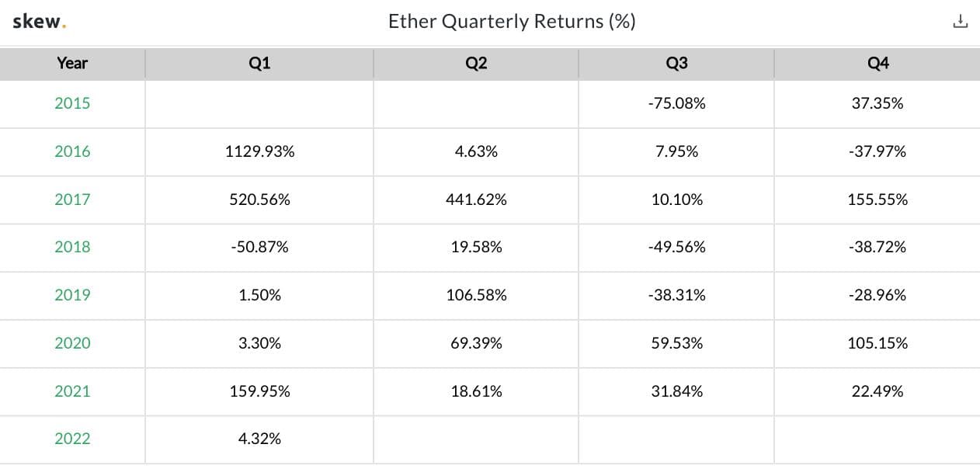The height and width of the screenshot is (472, 980).
Task: Click the Year column header
Action: coord(72,63)
